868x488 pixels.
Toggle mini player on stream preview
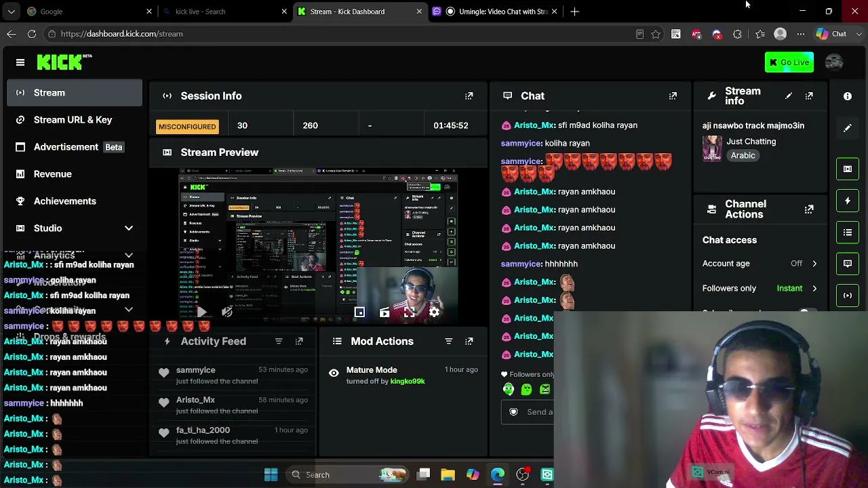click(x=359, y=312)
